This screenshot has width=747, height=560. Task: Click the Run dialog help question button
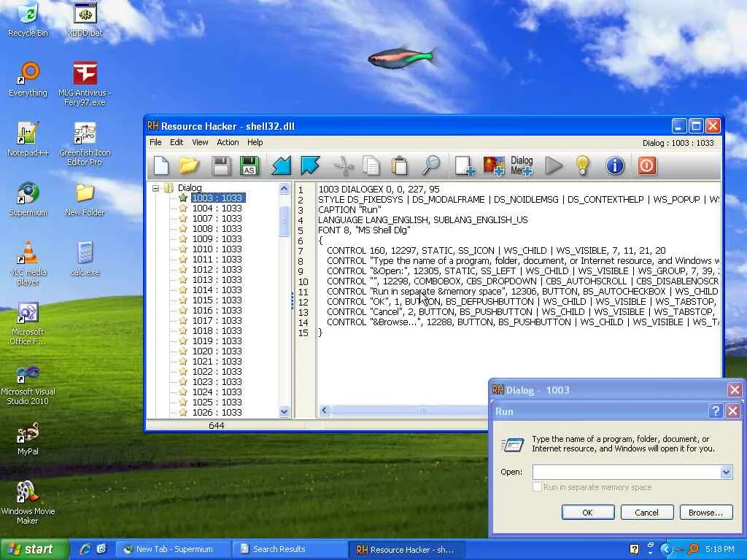click(715, 411)
